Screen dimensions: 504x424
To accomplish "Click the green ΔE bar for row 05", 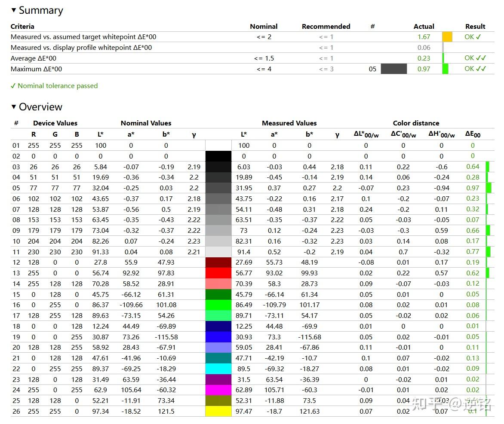I will [489, 188].
